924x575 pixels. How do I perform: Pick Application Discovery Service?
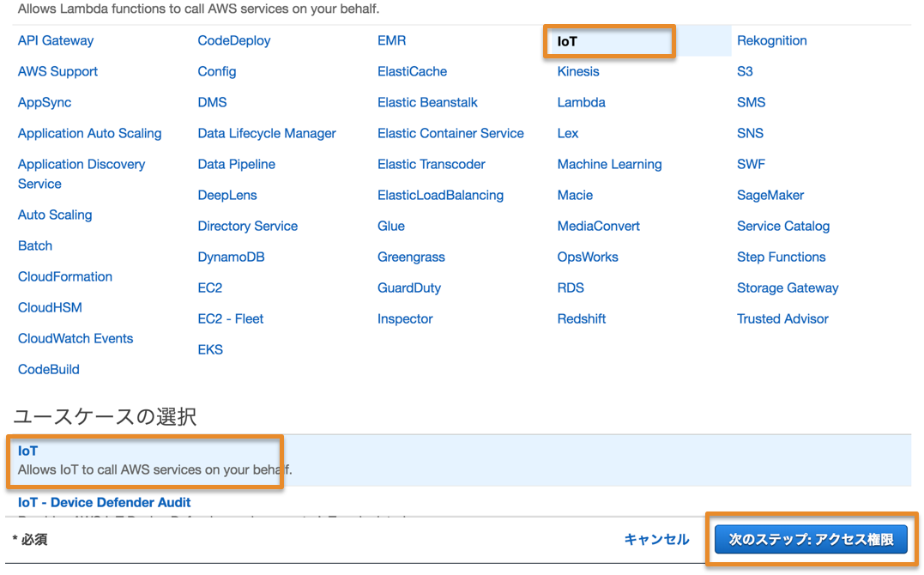[82, 174]
